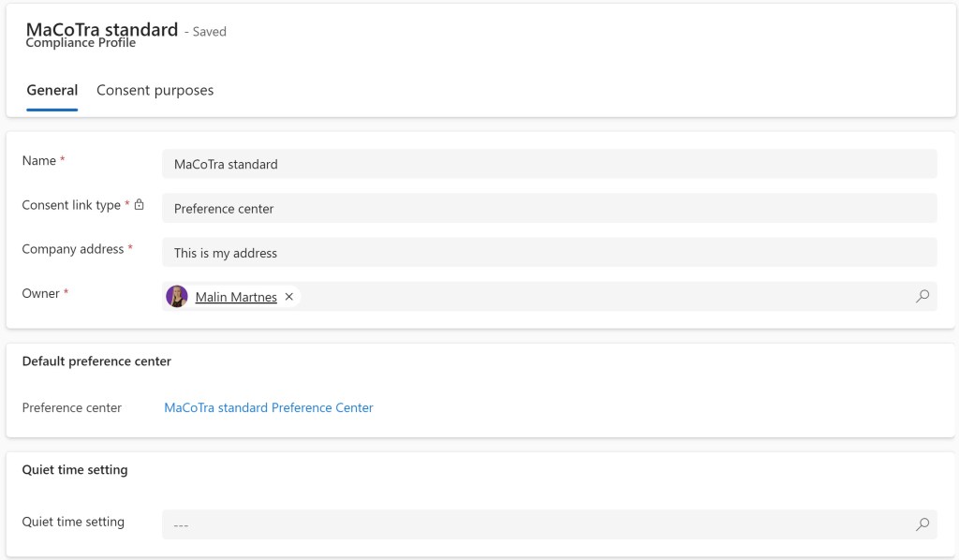The image size is (959, 560).
Task: Remove Malin Martnes using the X icon
Action: coord(289,296)
